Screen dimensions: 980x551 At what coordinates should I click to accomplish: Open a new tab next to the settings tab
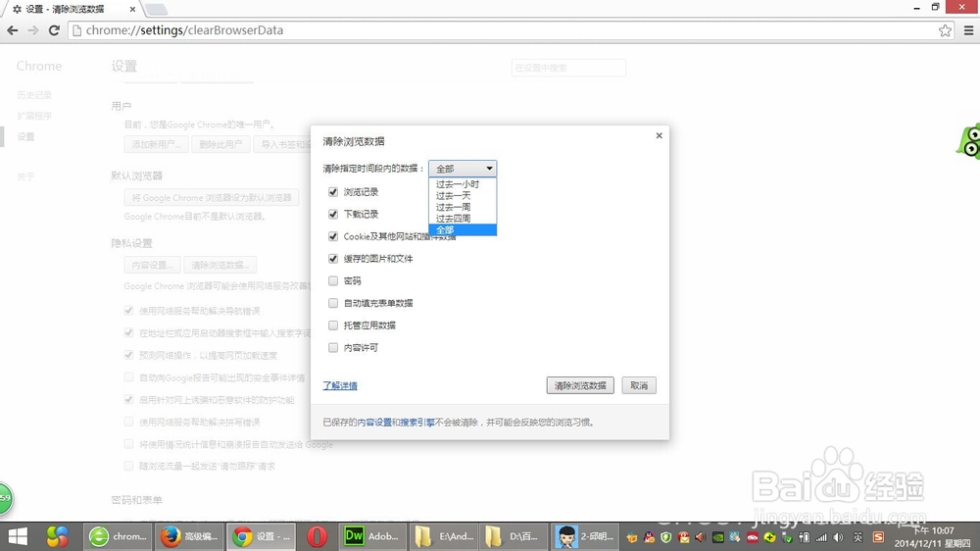click(x=156, y=10)
